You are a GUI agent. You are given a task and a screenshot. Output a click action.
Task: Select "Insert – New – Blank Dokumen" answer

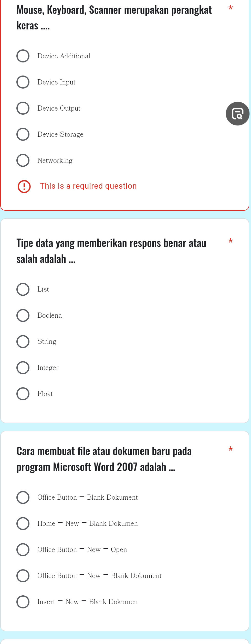23,602
